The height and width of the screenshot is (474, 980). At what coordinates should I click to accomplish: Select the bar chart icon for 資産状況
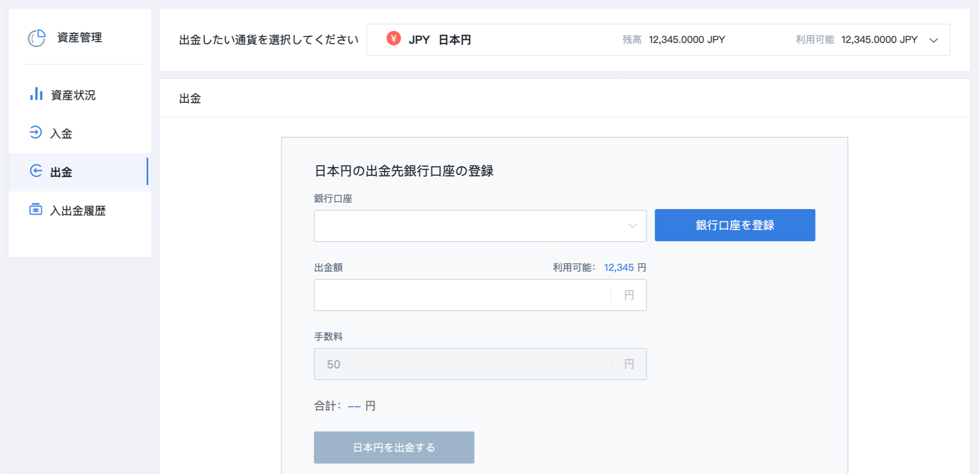pyautogui.click(x=36, y=95)
